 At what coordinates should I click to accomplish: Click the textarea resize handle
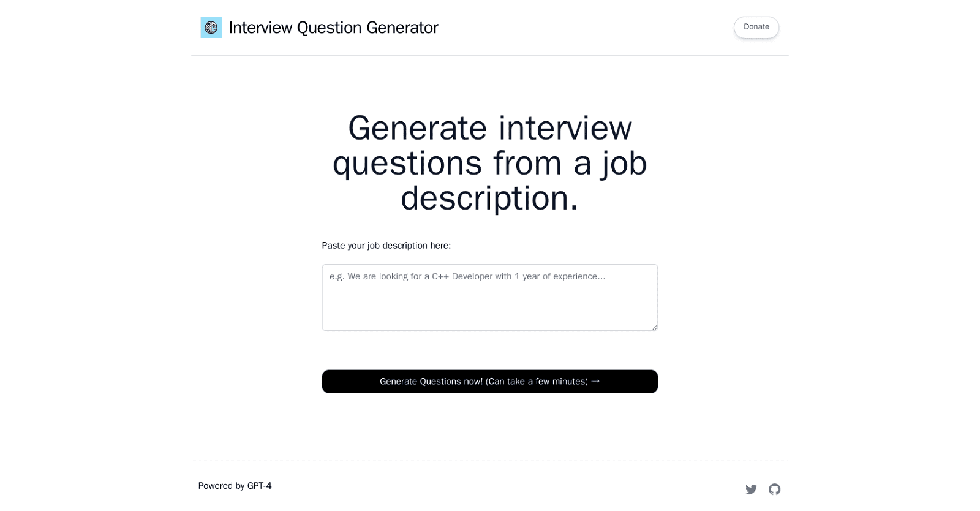[x=654, y=328]
